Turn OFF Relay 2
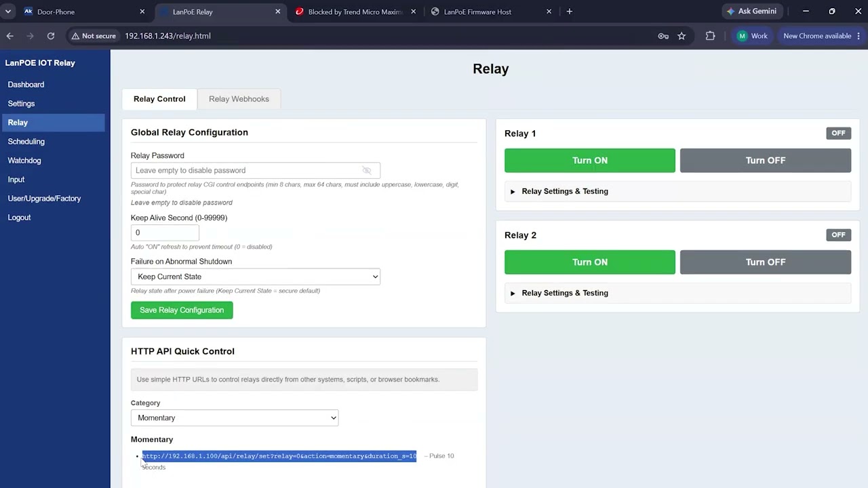This screenshot has width=868, height=488. coord(766,262)
